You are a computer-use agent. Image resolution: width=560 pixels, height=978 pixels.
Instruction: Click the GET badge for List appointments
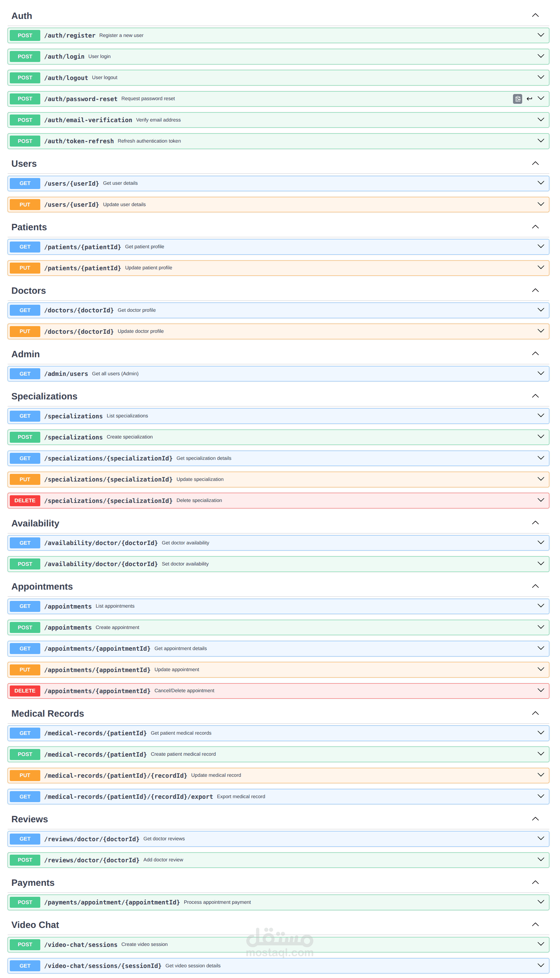click(25, 606)
